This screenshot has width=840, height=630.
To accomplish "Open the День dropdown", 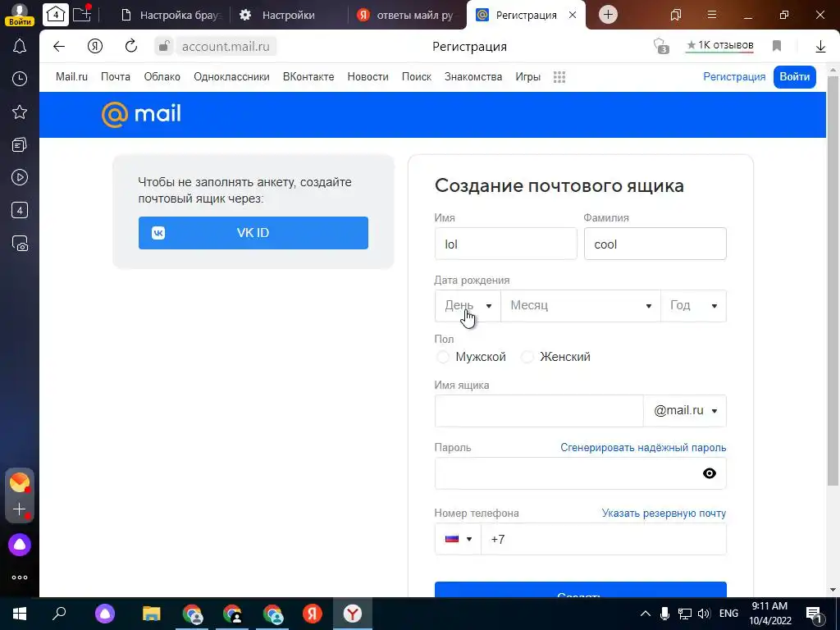I will point(468,306).
